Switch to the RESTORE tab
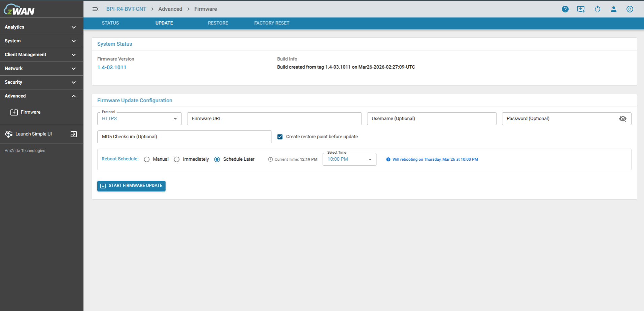Viewport: 644px width, 311px height. click(x=218, y=23)
